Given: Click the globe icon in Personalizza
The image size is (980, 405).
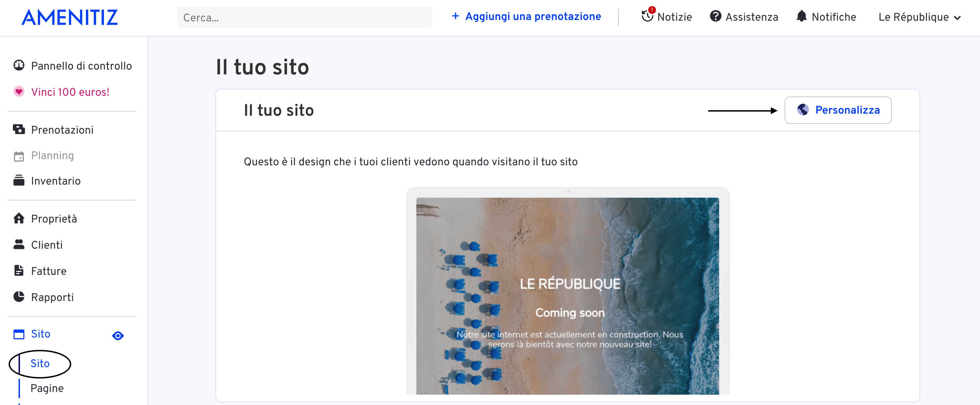Looking at the screenshot, I should 803,110.
